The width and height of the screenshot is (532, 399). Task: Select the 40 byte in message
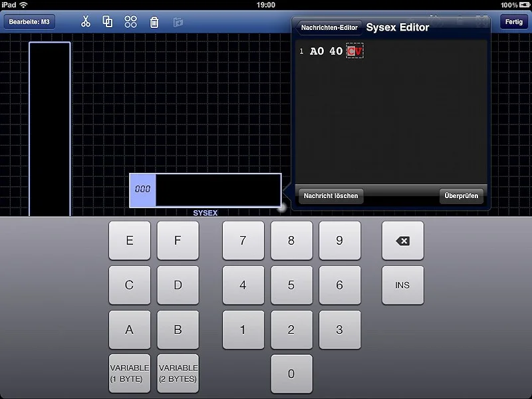point(336,51)
